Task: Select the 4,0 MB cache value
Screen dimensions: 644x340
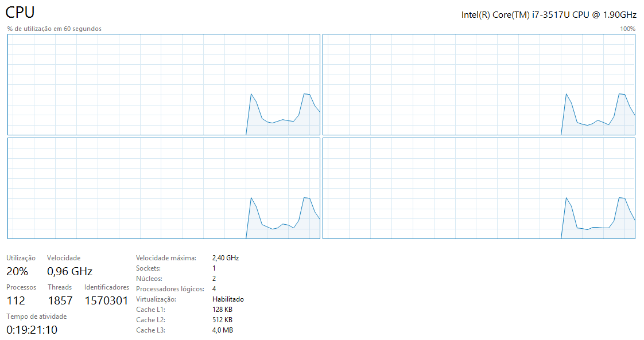Action: click(223, 330)
